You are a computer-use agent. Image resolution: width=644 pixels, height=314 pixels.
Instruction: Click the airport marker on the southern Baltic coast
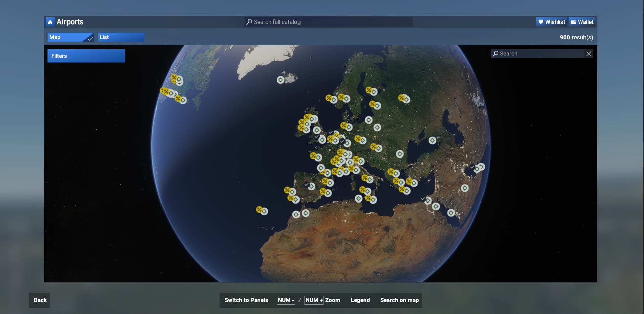tap(369, 120)
